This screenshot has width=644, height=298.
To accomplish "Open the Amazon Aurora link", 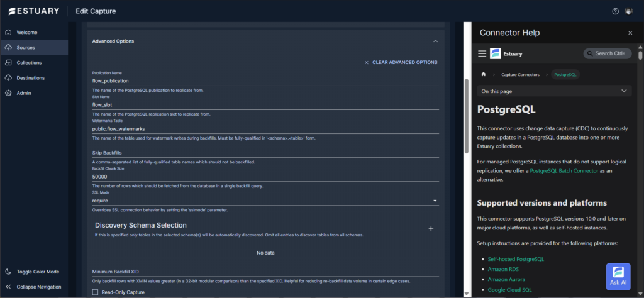I will click(x=506, y=280).
